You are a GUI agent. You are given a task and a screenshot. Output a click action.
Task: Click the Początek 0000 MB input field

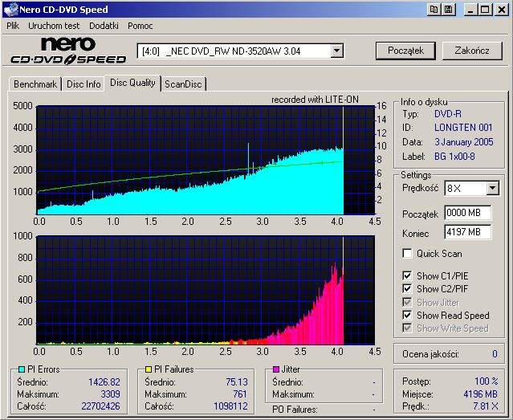[468, 213]
